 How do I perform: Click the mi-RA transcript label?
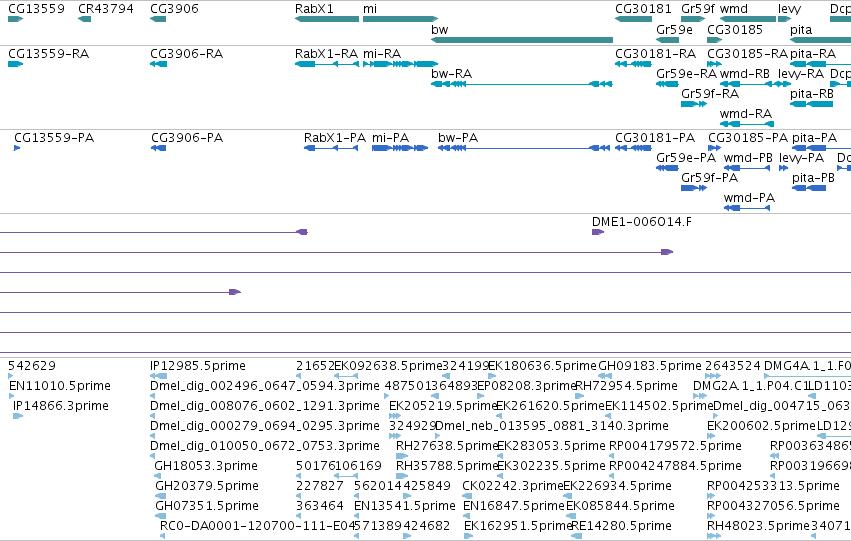[x=382, y=54]
